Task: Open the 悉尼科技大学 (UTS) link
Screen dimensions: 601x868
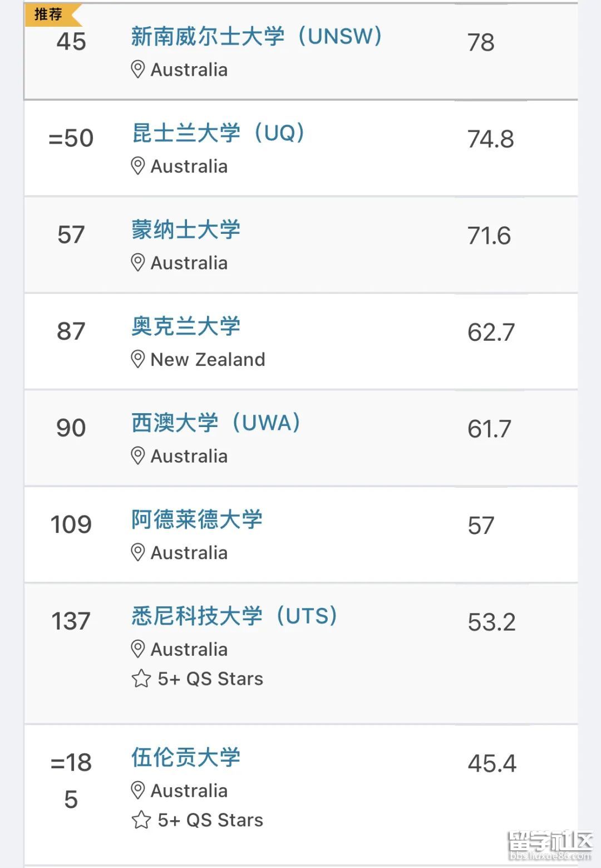Action: coord(234,616)
